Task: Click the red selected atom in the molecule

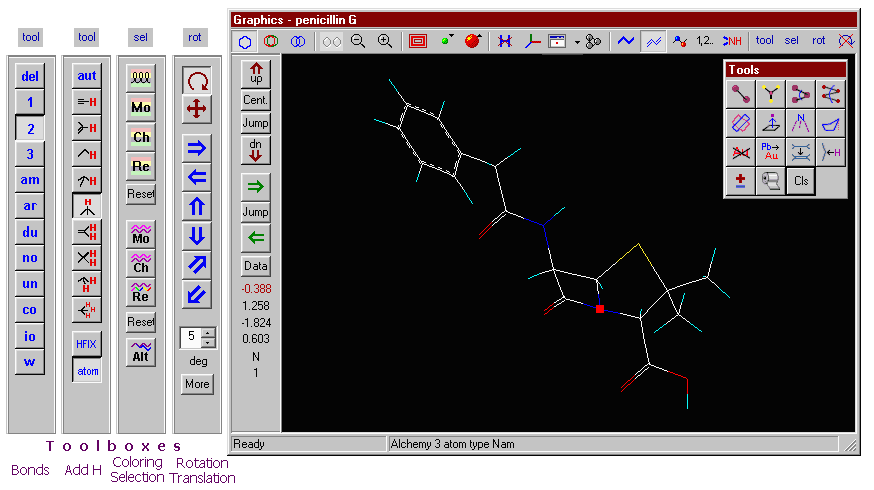Action: [x=599, y=310]
